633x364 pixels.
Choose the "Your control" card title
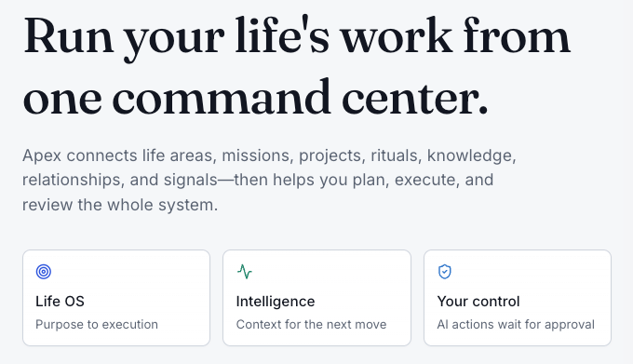tap(478, 302)
